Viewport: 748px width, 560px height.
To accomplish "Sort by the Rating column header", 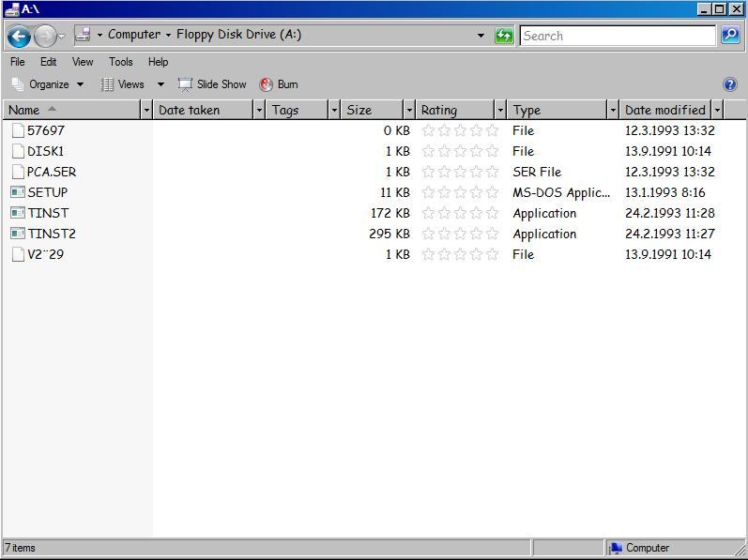I will pyautogui.click(x=455, y=110).
